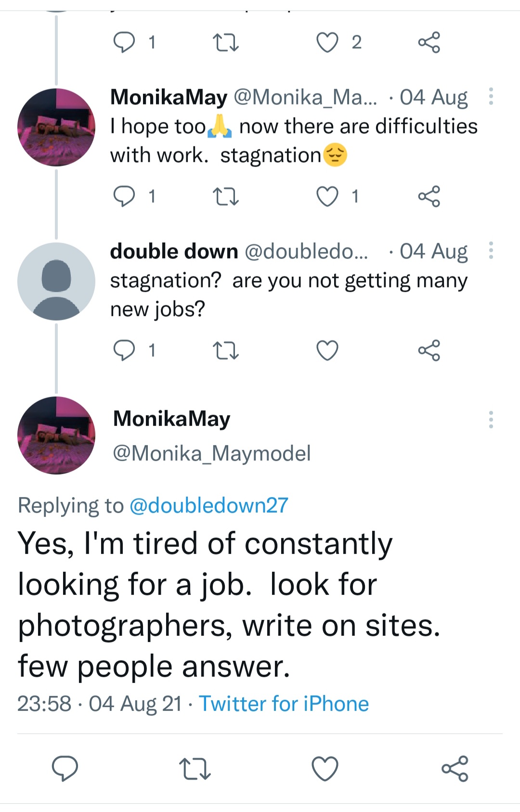Screen dimensions: 520x812
Task: Like the top tweet with 2 likes
Action: [x=327, y=42]
